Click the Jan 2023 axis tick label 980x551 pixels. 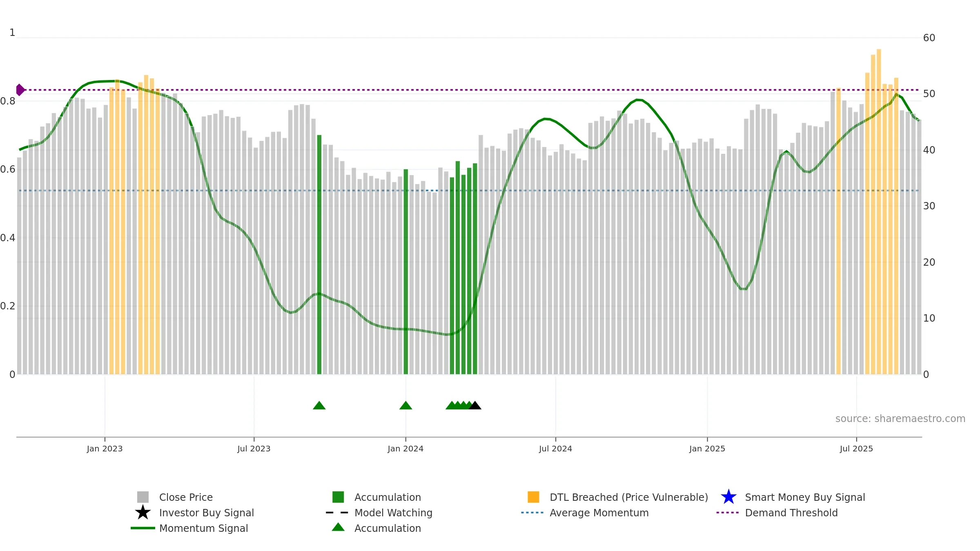click(105, 449)
